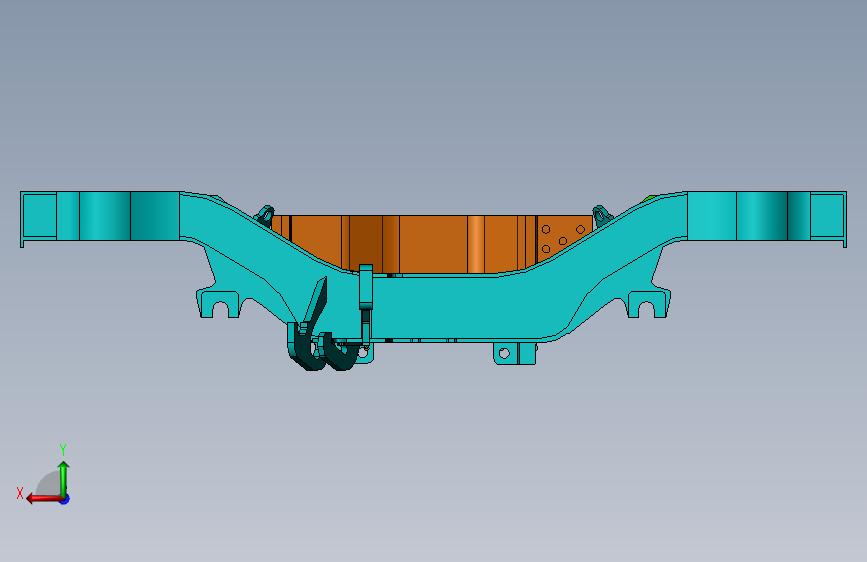Screen dimensions: 867x562
Task: Click the green Y label above the triad
Action: click(x=63, y=449)
